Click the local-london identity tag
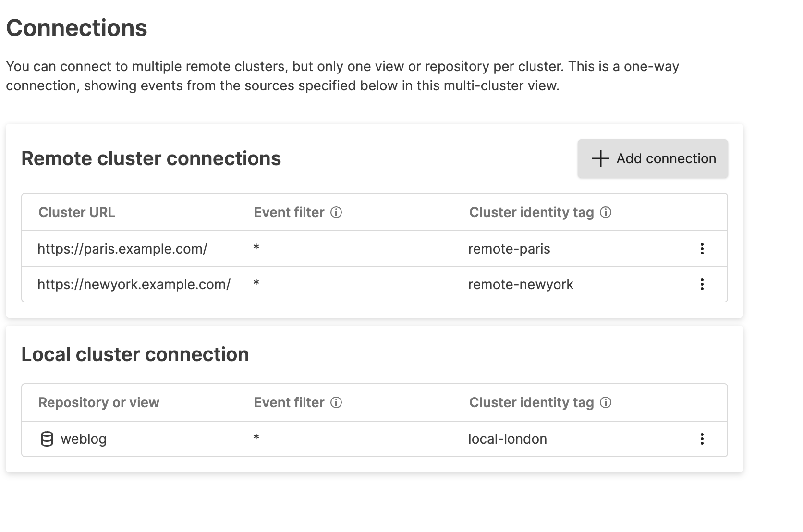This screenshot has width=803, height=532. click(x=508, y=439)
